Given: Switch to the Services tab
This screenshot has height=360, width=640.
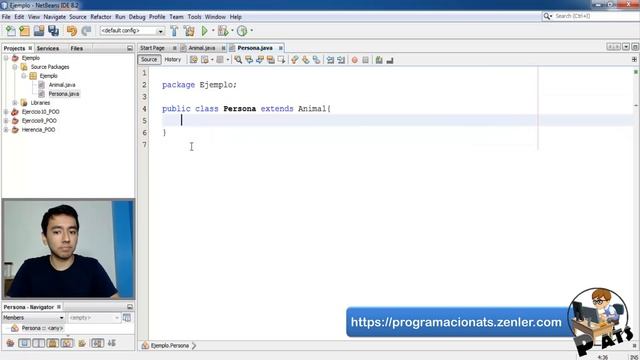Looking at the screenshot, I should pyautogui.click(x=48, y=48).
